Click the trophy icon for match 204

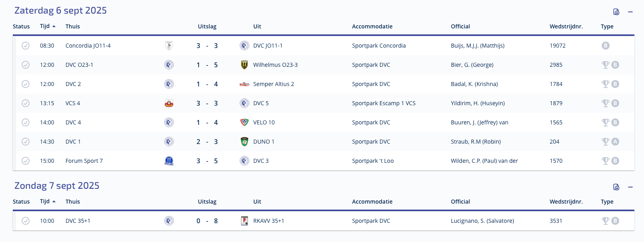click(x=606, y=142)
